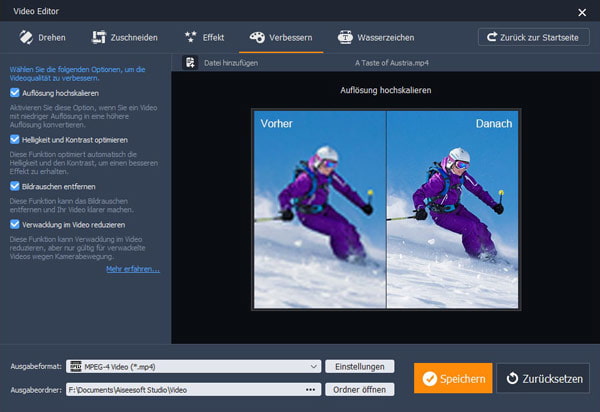Close the Video Editor window
Viewport: 600px width, 412px height.
pyautogui.click(x=582, y=12)
